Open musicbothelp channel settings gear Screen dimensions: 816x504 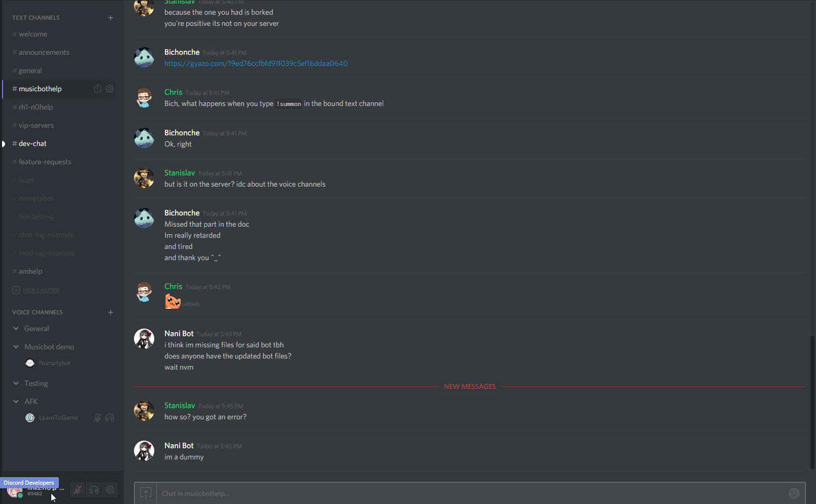[110, 89]
